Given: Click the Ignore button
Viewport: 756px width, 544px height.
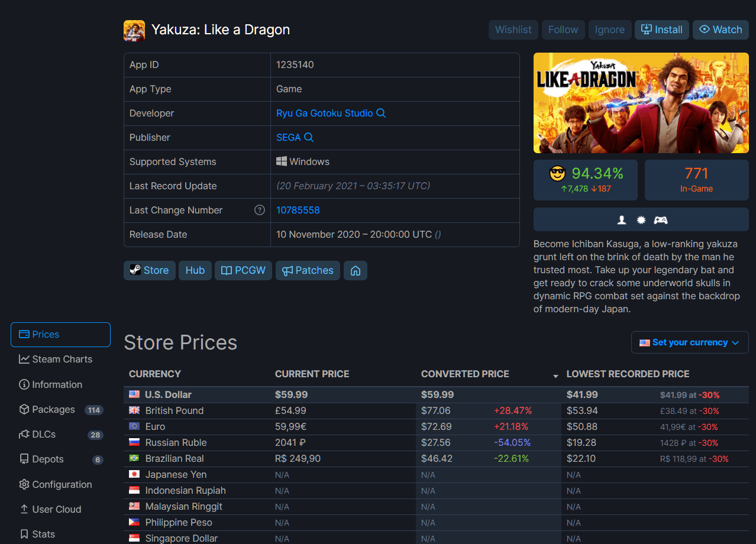Looking at the screenshot, I should (610, 30).
